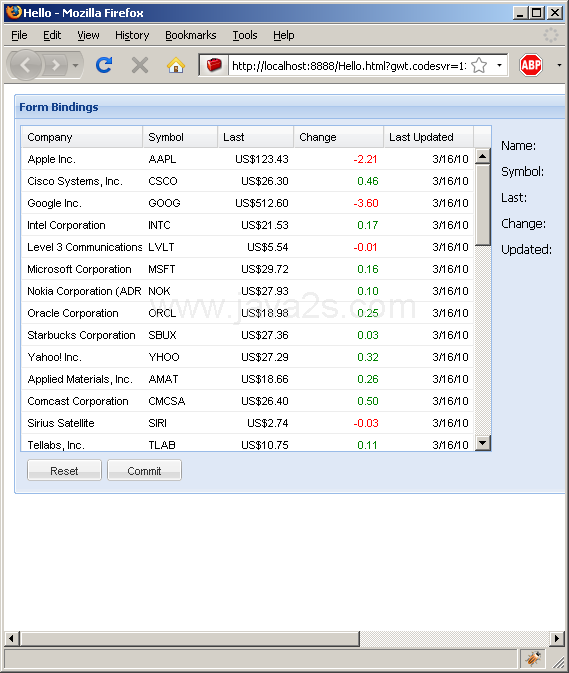Click the page horizontal scrollbar thumb
The image size is (569, 673).
point(190,639)
